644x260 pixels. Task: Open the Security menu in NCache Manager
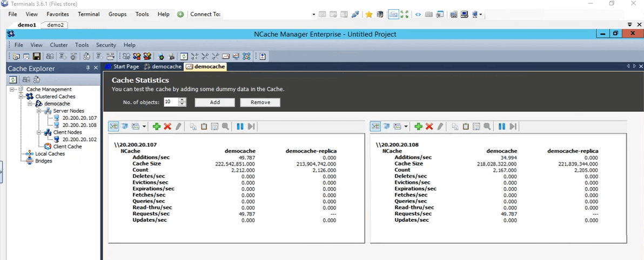[106, 45]
